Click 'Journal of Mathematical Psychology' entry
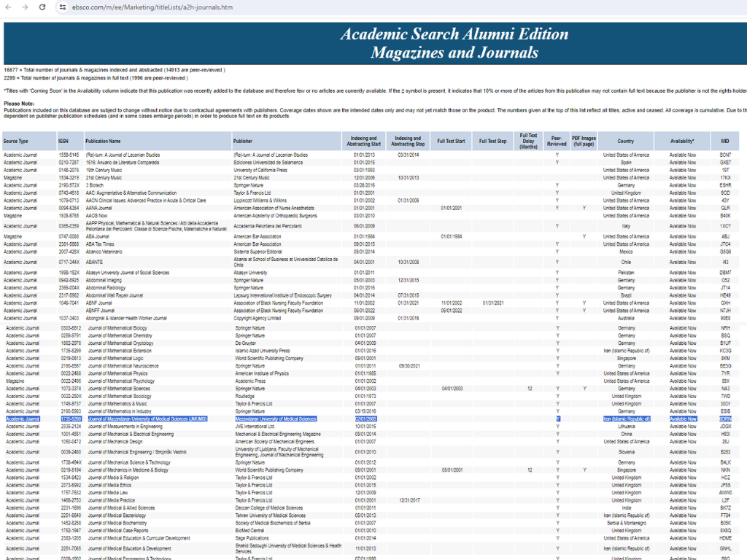747x560 pixels. pyautogui.click(x=121, y=381)
